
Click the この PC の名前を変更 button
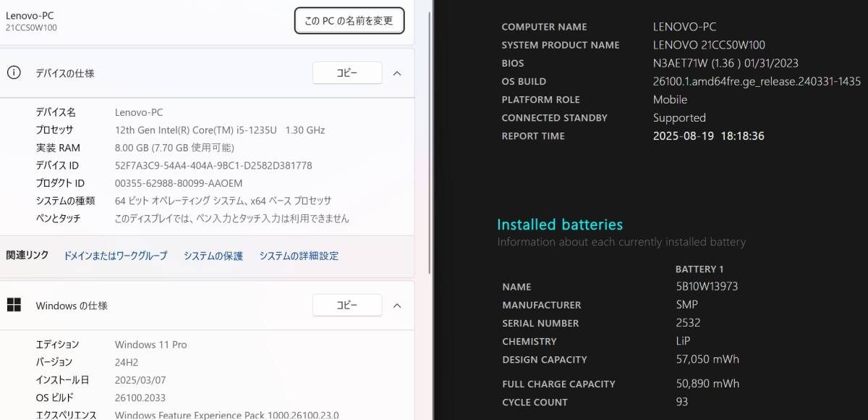349,20
